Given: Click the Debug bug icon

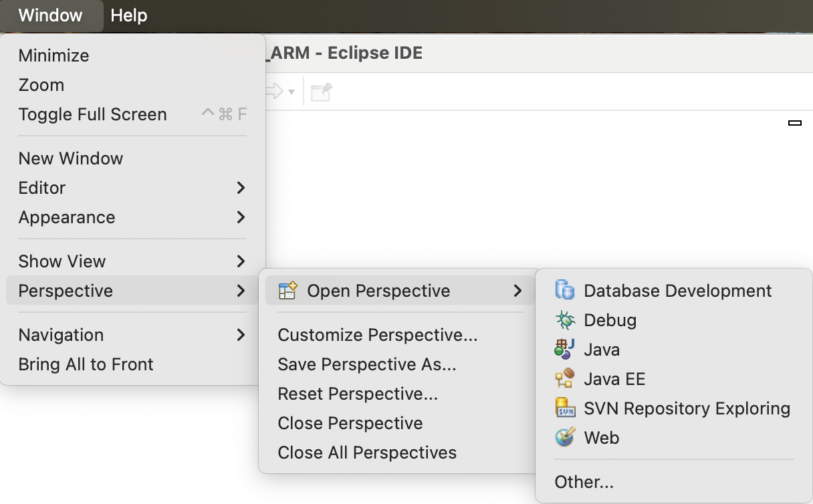Looking at the screenshot, I should [x=565, y=320].
